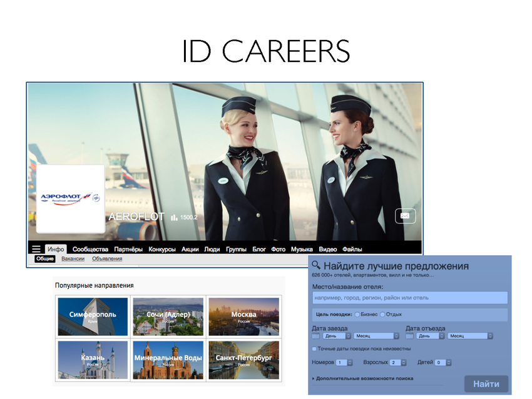Viewport: 532px width, 399px height.
Task: Go to the Конкурсы tab
Action: (162, 249)
